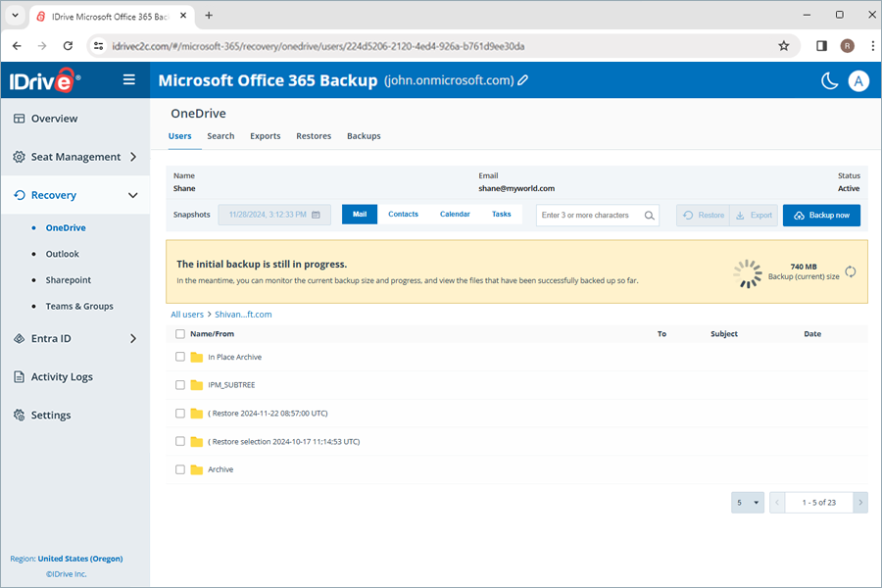The image size is (882, 588).
Task: Open Outlook under Recovery
Action: pos(63,254)
